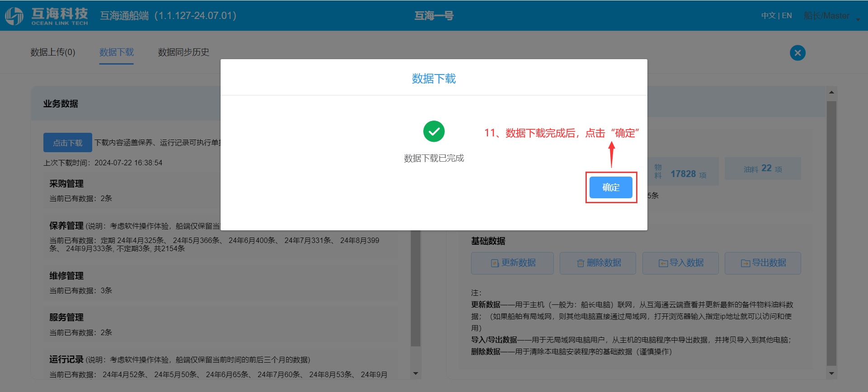The height and width of the screenshot is (392, 868).
Task: Click the trash icon on 删除数据
Action: (580, 263)
